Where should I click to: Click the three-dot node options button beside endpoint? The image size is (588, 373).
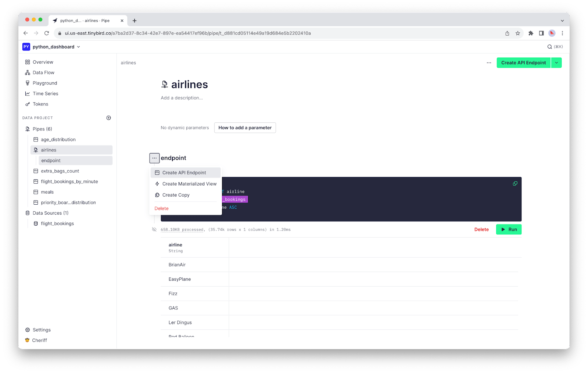(x=154, y=158)
